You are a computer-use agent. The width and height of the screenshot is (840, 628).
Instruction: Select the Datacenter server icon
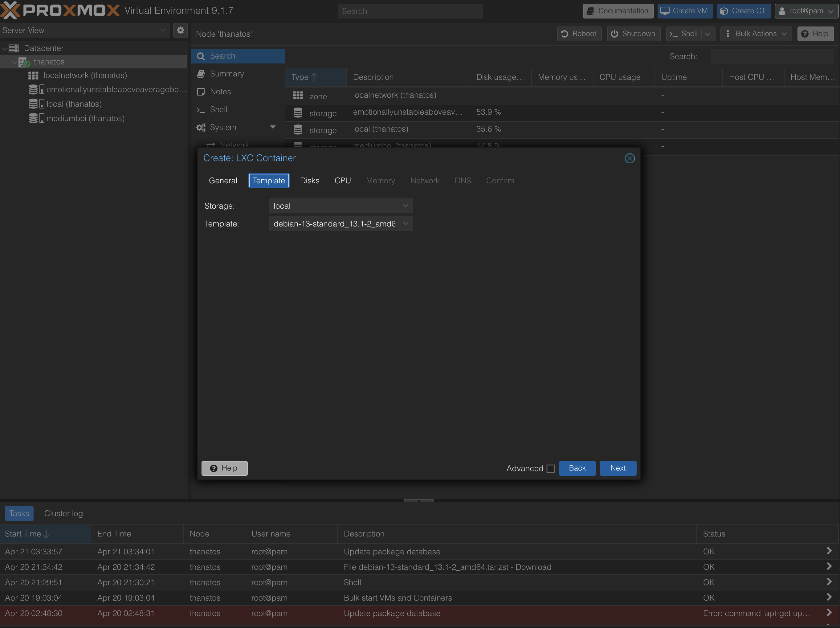pyautogui.click(x=14, y=48)
